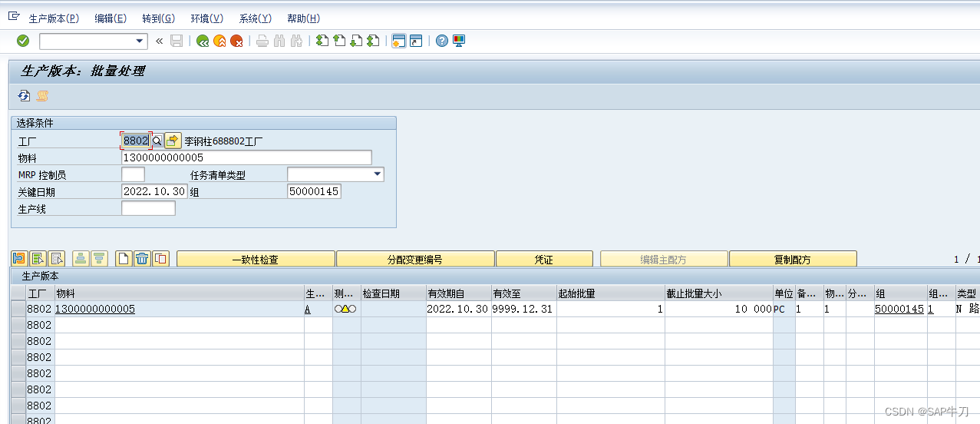
Task: Click the 检查日期 column header
Action: point(393,293)
